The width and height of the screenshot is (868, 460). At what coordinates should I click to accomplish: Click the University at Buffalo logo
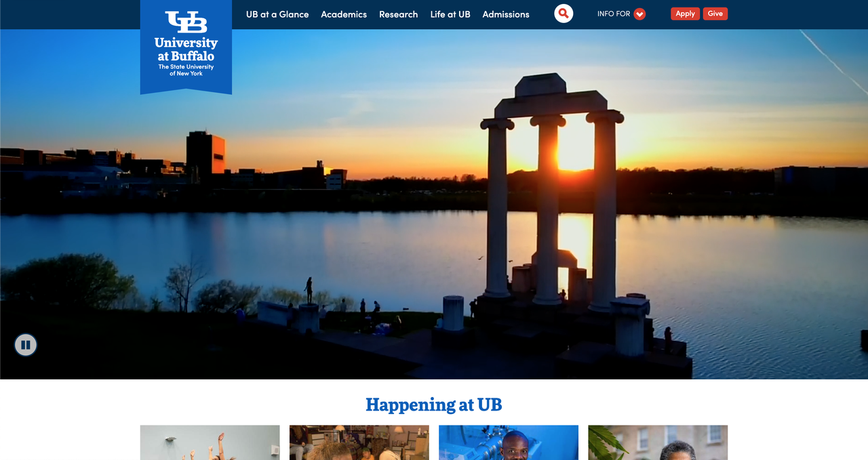pyautogui.click(x=186, y=46)
